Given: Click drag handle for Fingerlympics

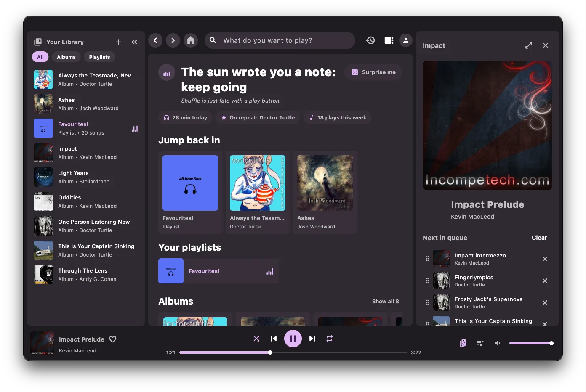Looking at the screenshot, I should point(428,281).
